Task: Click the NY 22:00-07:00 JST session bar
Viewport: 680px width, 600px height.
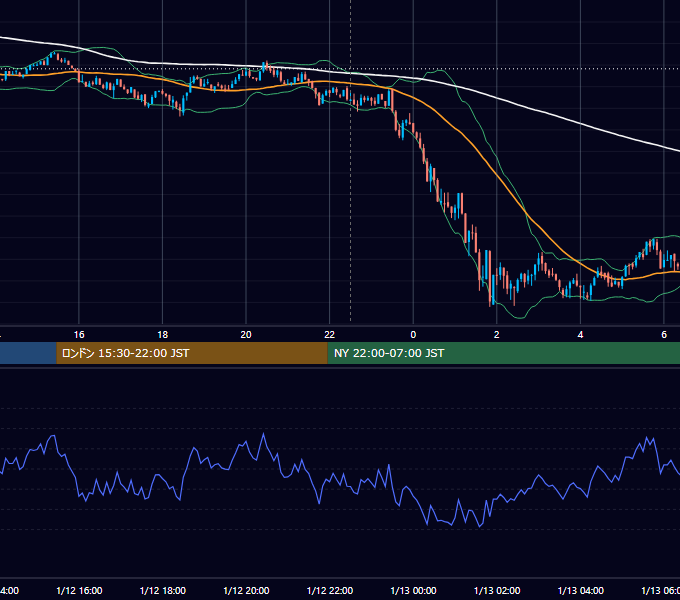Action: pos(503,353)
